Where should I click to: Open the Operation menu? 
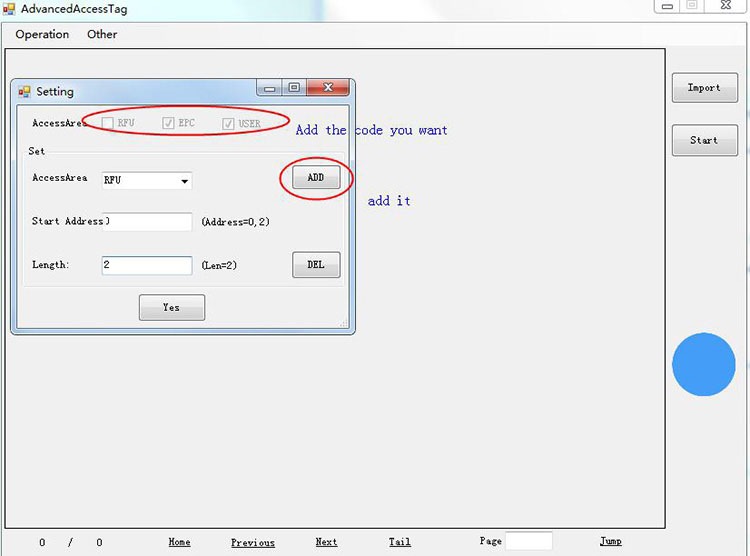(42, 34)
